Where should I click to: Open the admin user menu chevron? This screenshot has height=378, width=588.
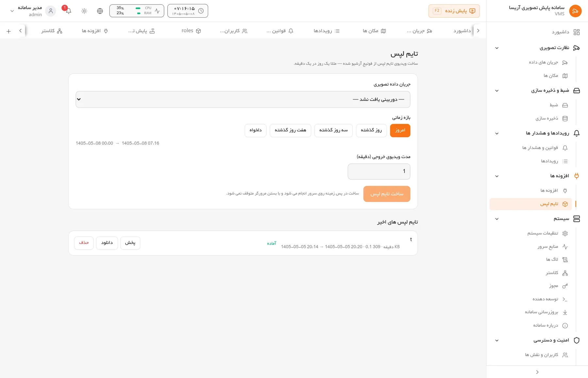12,11
